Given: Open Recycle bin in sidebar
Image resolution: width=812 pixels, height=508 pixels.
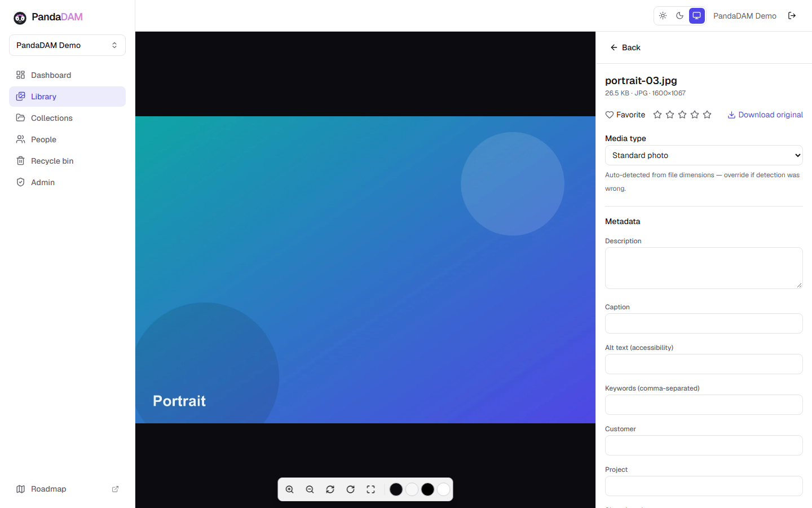Looking at the screenshot, I should pyautogui.click(x=67, y=161).
